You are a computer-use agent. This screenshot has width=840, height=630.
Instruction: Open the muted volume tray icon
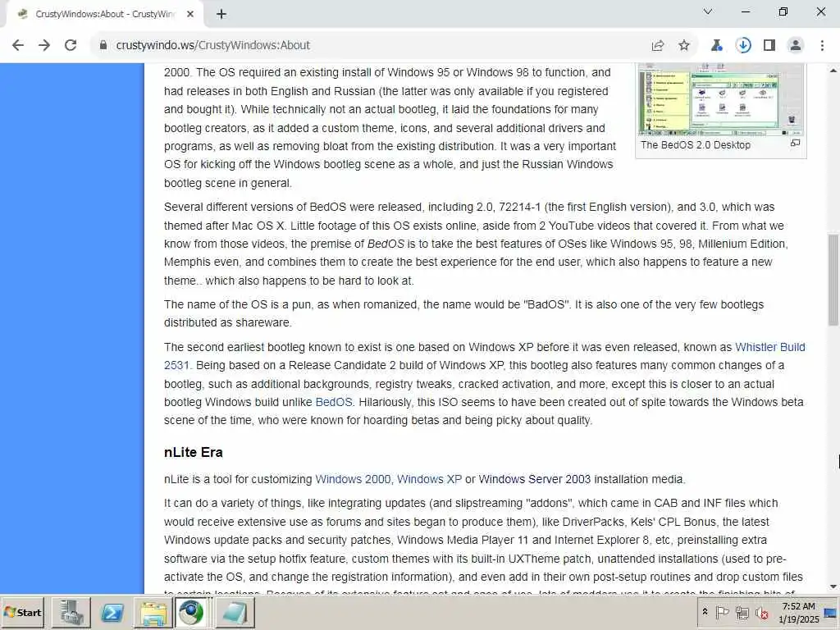(761, 612)
